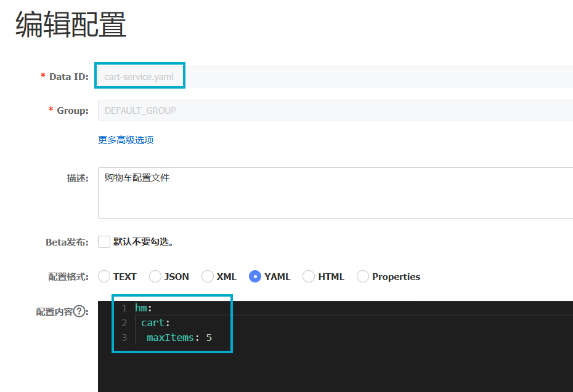
Task: Click the 'Group:' field label
Action: click(x=72, y=110)
